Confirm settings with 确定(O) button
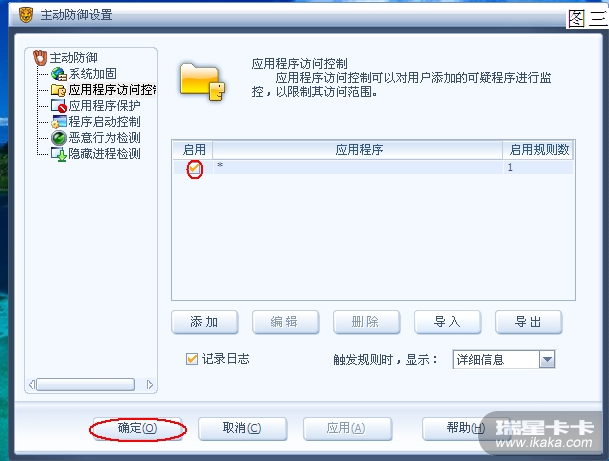 [137, 429]
